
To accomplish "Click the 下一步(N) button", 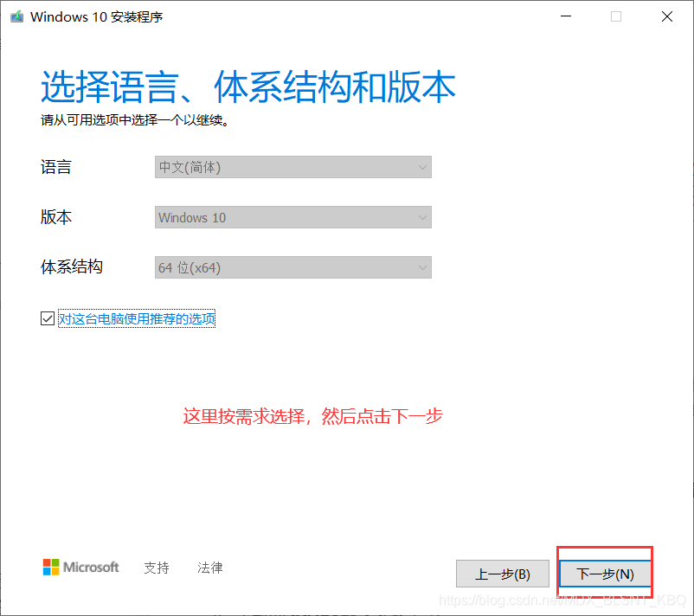I will click(604, 573).
